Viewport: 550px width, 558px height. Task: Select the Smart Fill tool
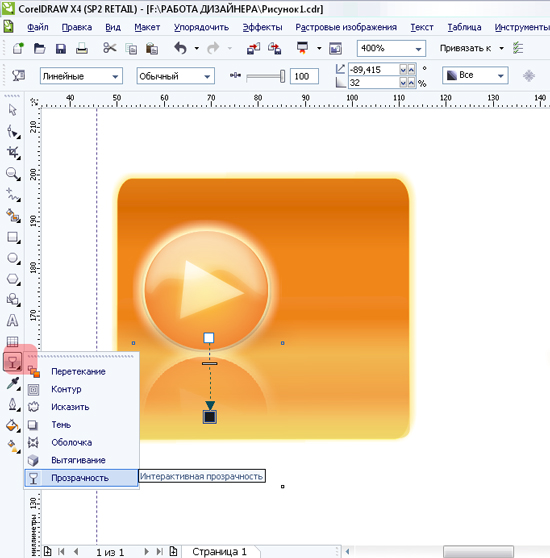click(x=13, y=216)
